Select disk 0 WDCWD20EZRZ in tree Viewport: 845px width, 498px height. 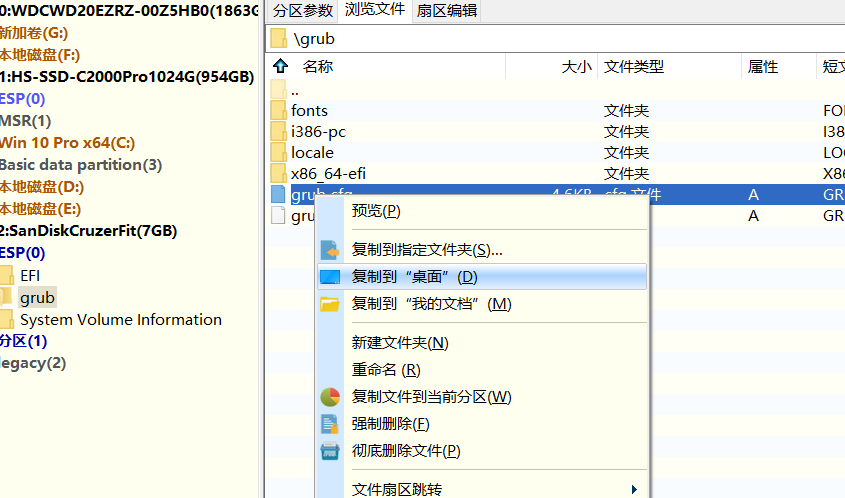(128, 11)
